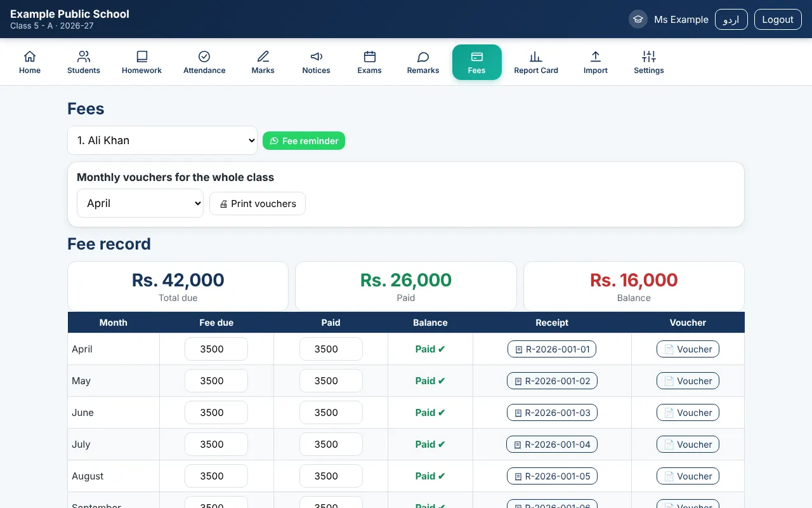The height and width of the screenshot is (508, 812).
Task: Click the Rs. 16,000 Balance card
Action: pyautogui.click(x=634, y=286)
